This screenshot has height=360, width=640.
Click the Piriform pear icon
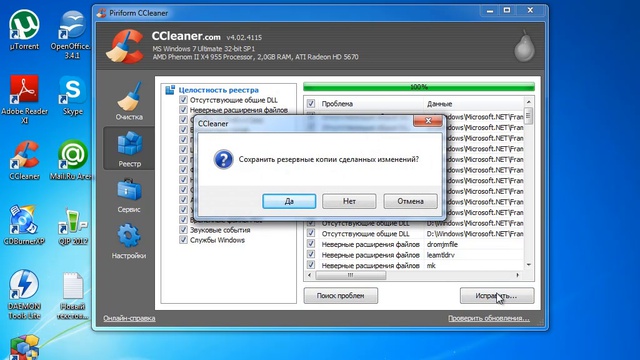(524, 46)
